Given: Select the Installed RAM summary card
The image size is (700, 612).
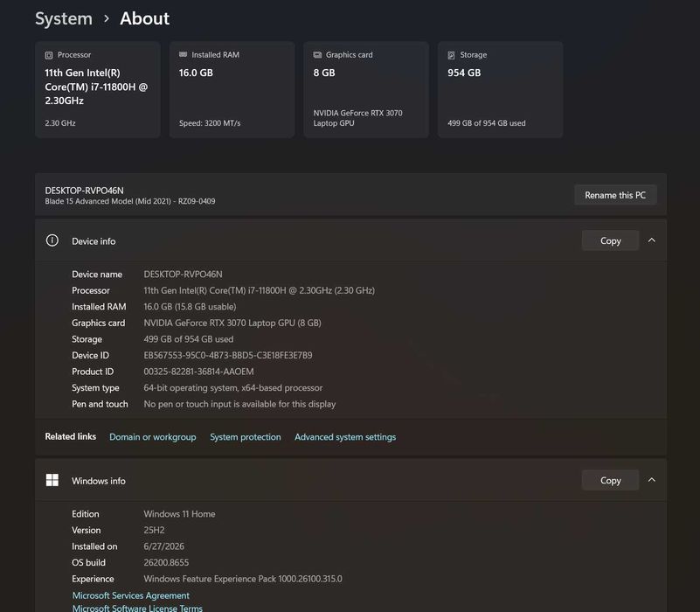Looking at the screenshot, I should [x=232, y=89].
